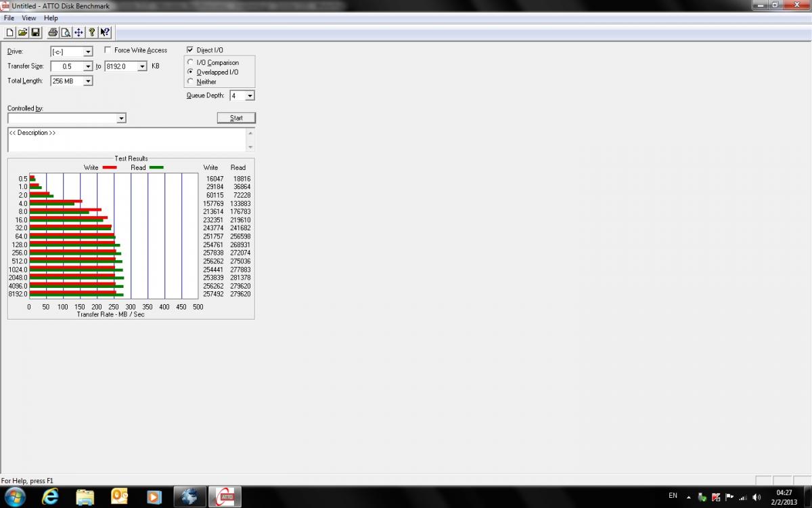The width and height of the screenshot is (812, 508).
Task: Click the Transfer Rate - MB / Sec label
Action: [x=111, y=314]
